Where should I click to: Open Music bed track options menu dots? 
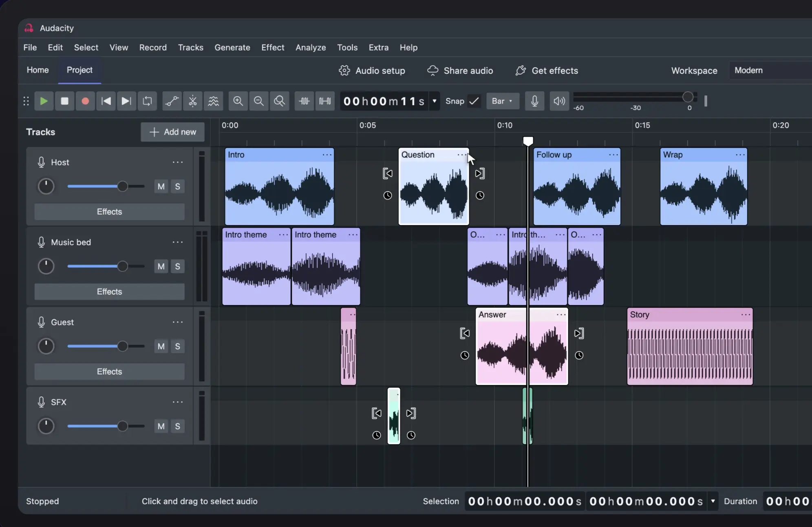point(178,242)
